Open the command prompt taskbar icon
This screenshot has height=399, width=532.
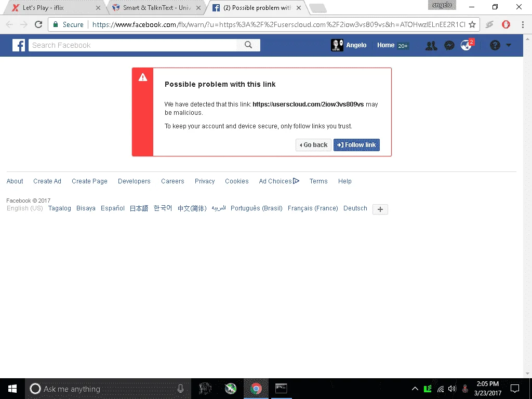pyautogui.click(x=281, y=389)
